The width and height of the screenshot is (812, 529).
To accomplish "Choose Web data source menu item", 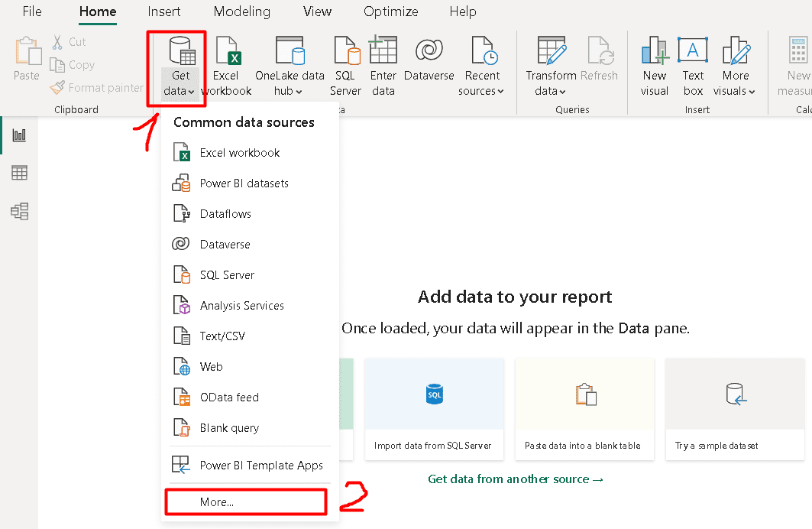I will (x=250, y=367).
